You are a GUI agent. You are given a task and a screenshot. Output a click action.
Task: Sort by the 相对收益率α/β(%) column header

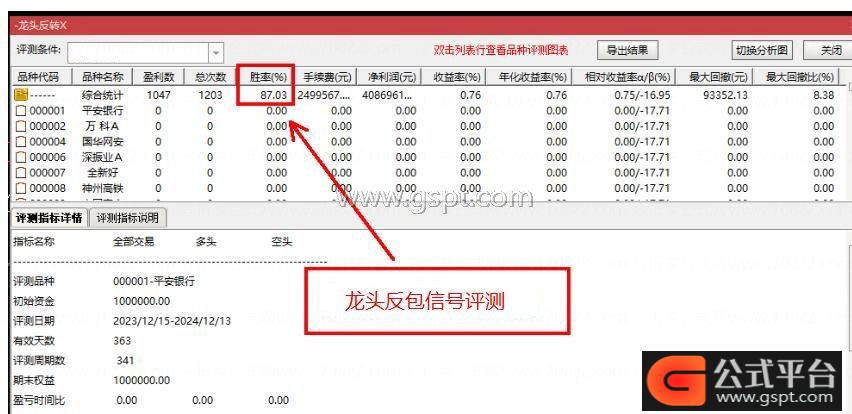tap(624, 77)
